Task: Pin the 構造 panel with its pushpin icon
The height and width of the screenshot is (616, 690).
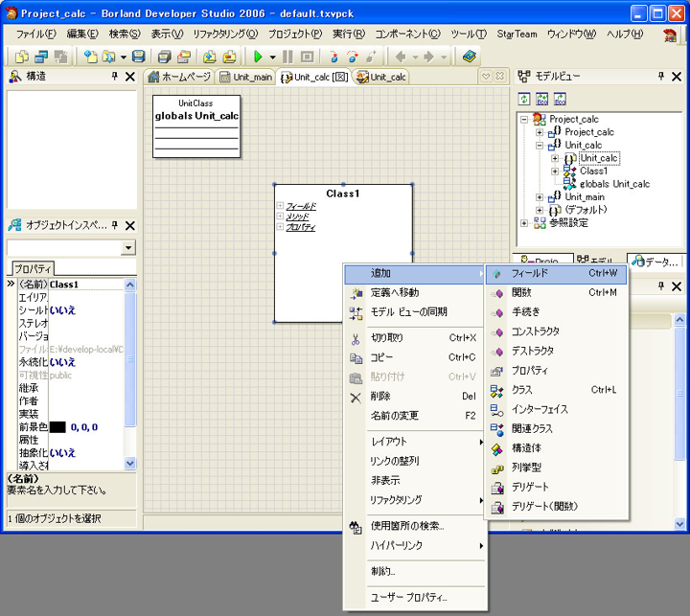Action: click(115, 76)
